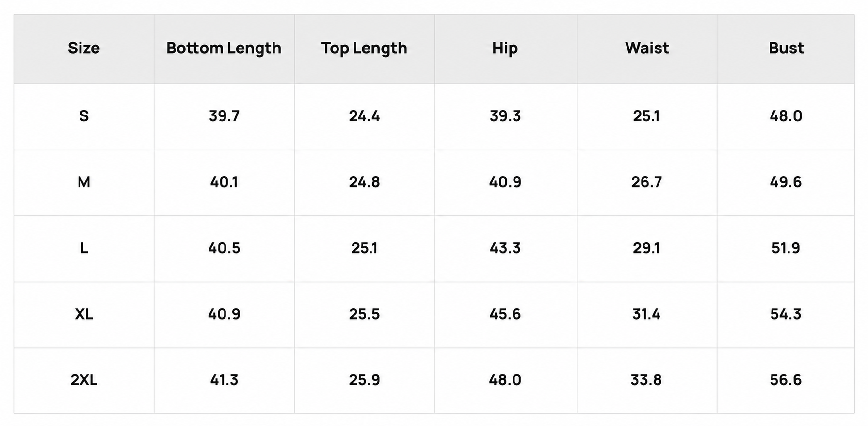Select waist value 31.4 for XL
868x426 pixels.
(x=646, y=314)
